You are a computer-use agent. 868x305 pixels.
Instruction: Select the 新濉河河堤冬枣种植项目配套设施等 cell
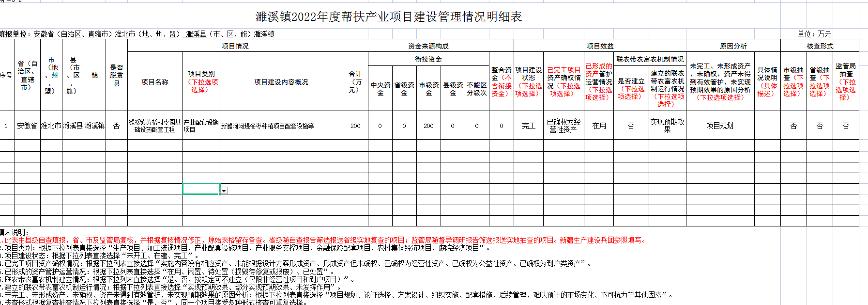click(281, 126)
